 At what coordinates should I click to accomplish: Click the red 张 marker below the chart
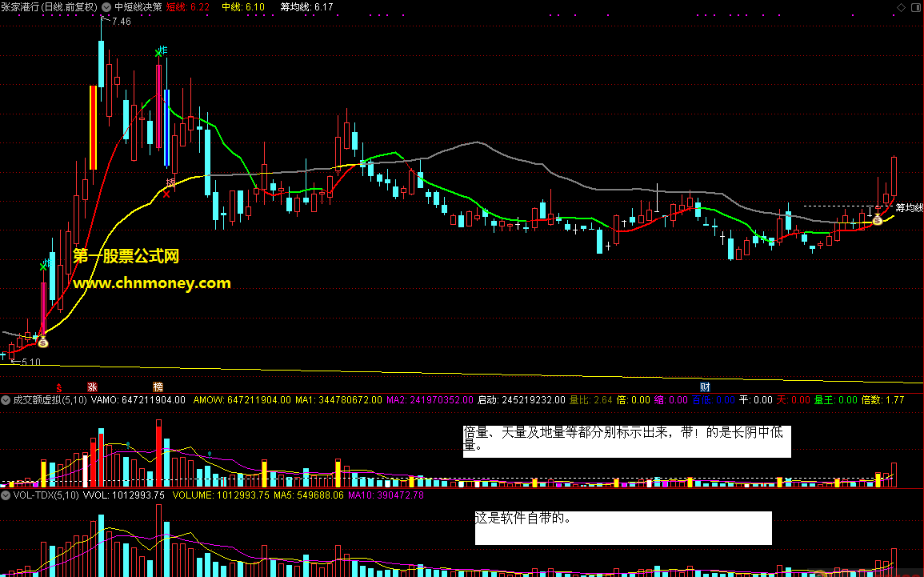tap(93, 387)
